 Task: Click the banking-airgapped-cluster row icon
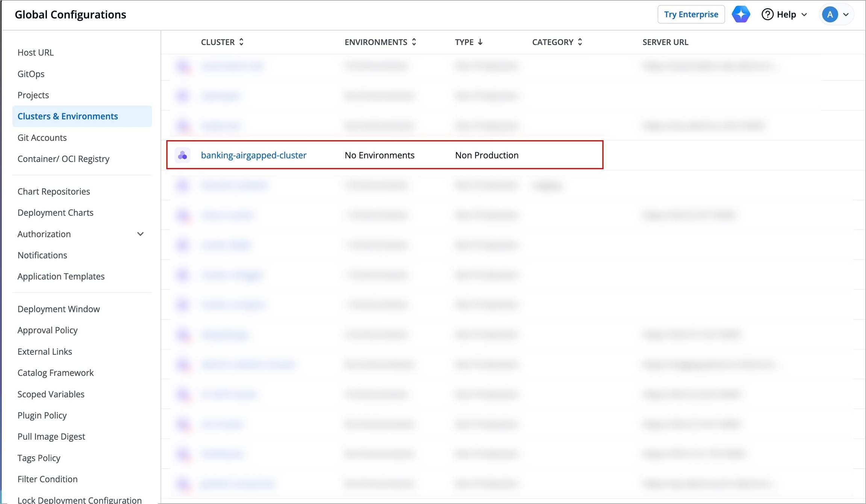(183, 155)
